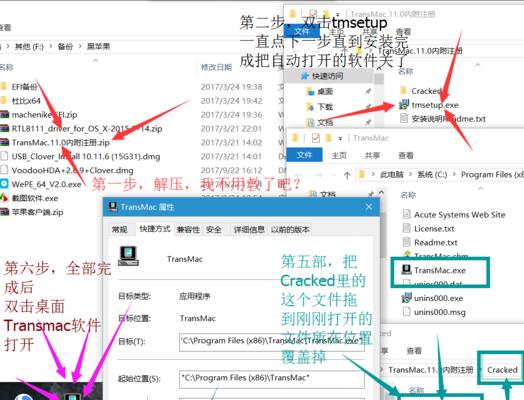Viewport: 524px width, 400px height.
Task: Click the 截图软件.exe program icon
Action: (x=4, y=198)
